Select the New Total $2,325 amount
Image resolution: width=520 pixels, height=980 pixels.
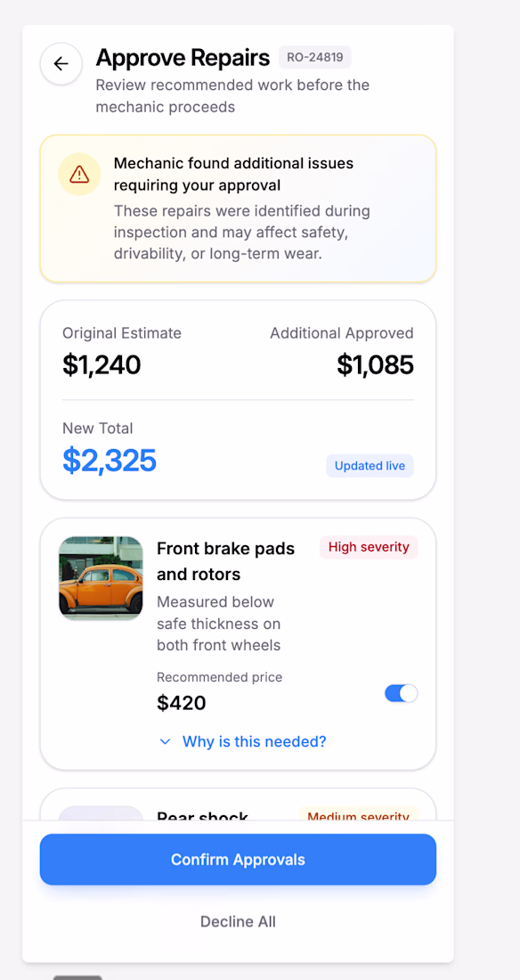pos(110,461)
